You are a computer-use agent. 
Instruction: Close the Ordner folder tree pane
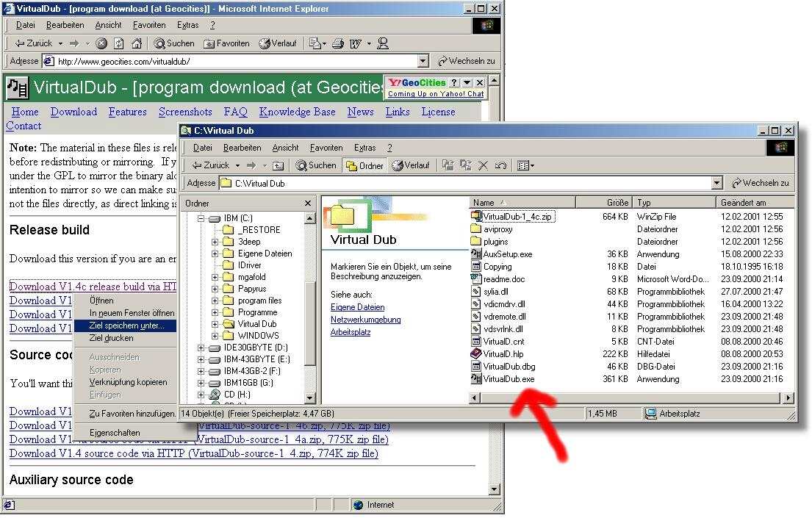coord(308,204)
